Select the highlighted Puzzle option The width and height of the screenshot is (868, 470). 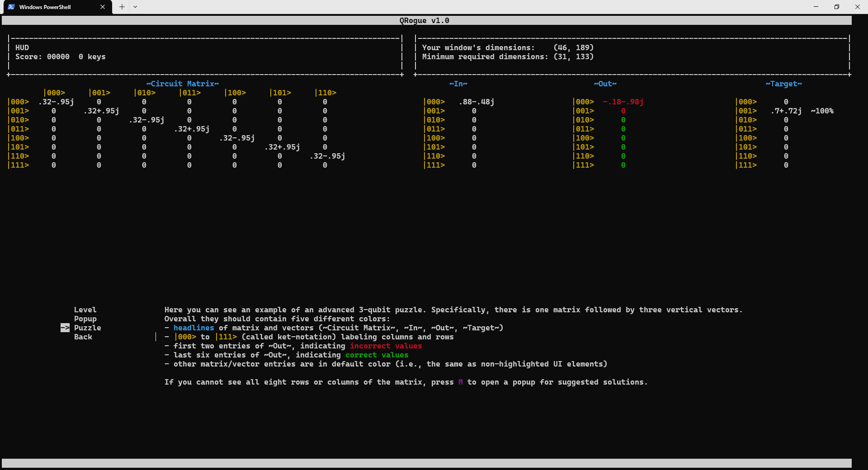pos(88,328)
